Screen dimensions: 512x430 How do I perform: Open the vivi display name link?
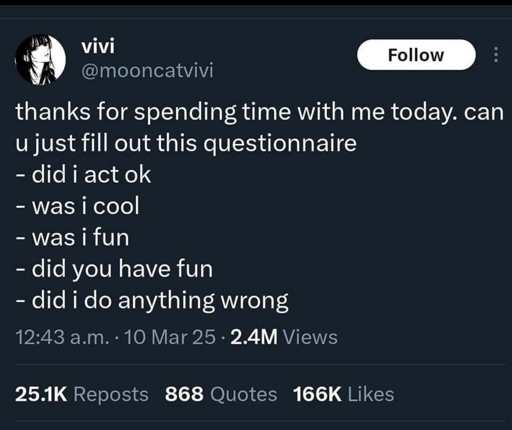pos(98,46)
